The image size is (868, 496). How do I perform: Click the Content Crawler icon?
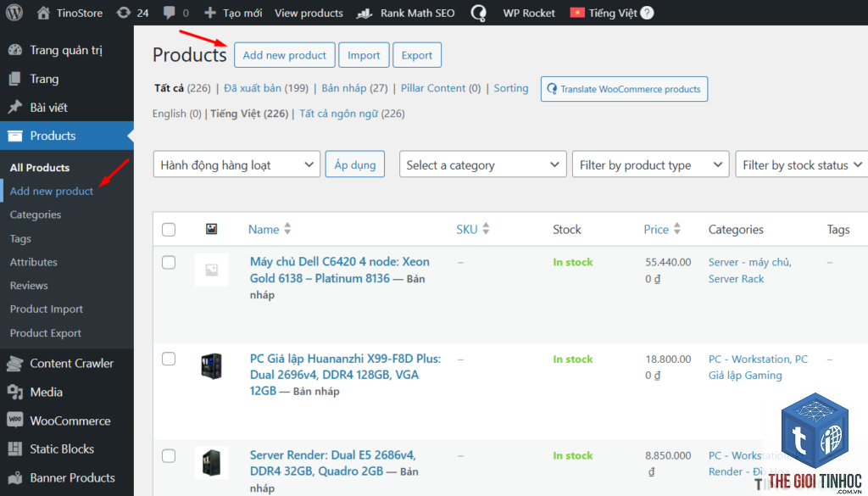[15, 364]
